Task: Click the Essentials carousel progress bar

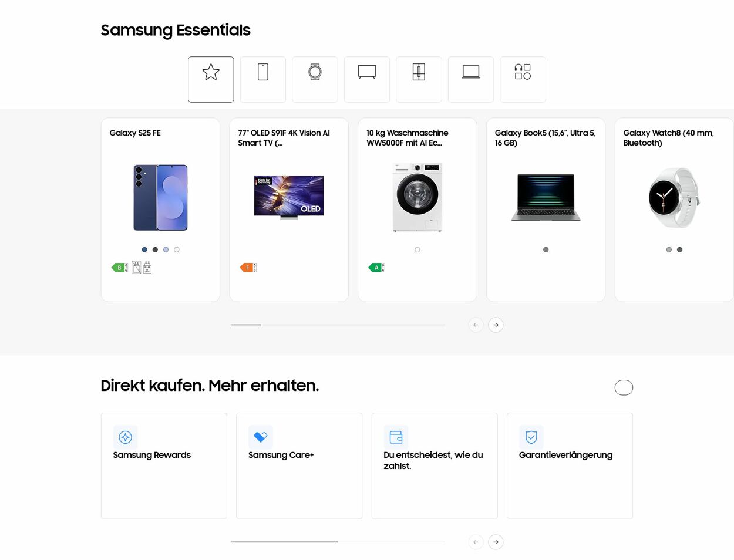Action: pyautogui.click(x=338, y=325)
